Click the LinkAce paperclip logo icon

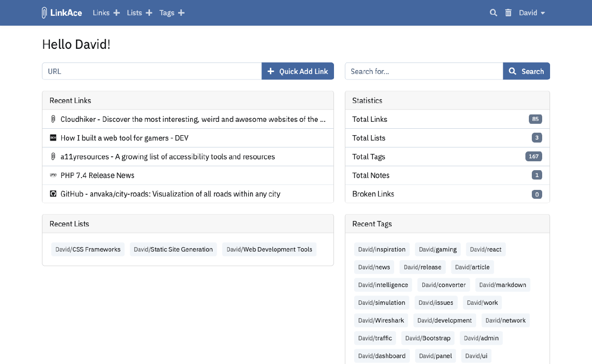point(44,12)
